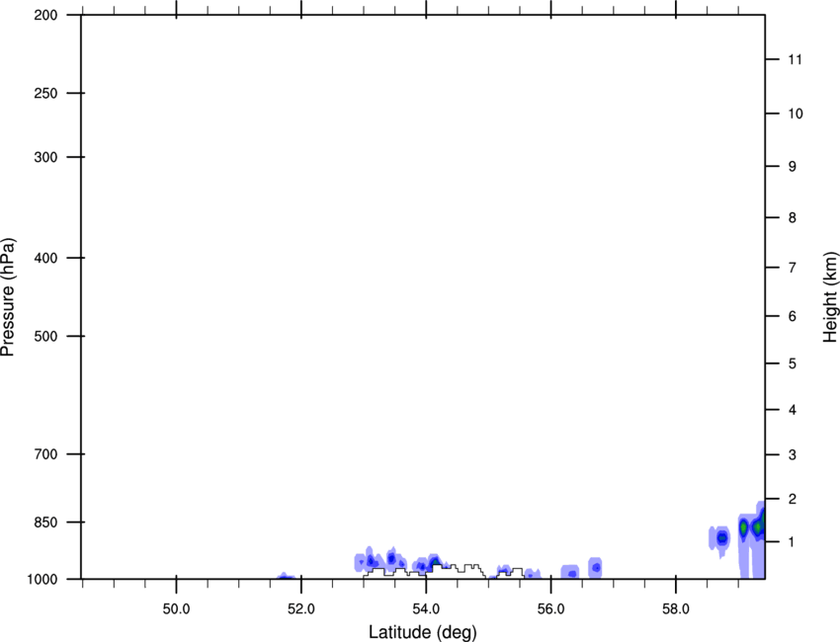The height and width of the screenshot is (642, 840).
Task: Select the 500 pressure tick label
Action: [45, 336]
